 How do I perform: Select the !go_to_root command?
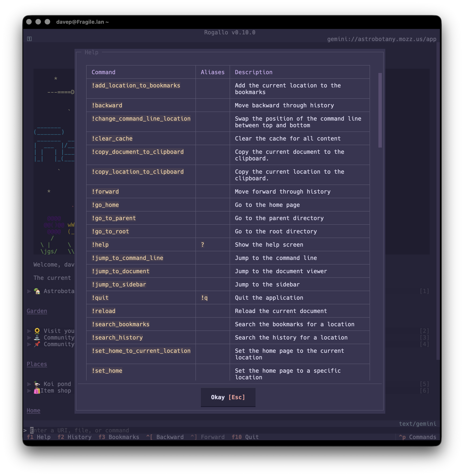(110, 231)
